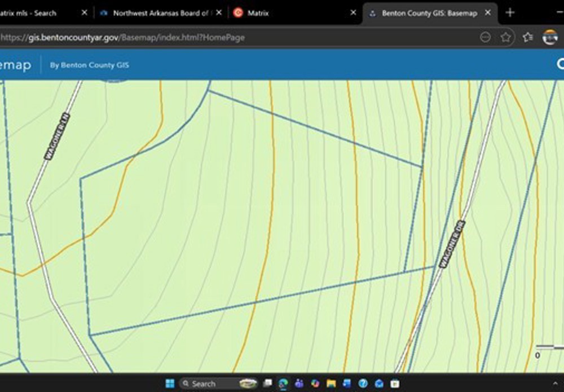Open File Explorer from the taskbar
This screenshot has width=564, height=392.
(331, 384)
